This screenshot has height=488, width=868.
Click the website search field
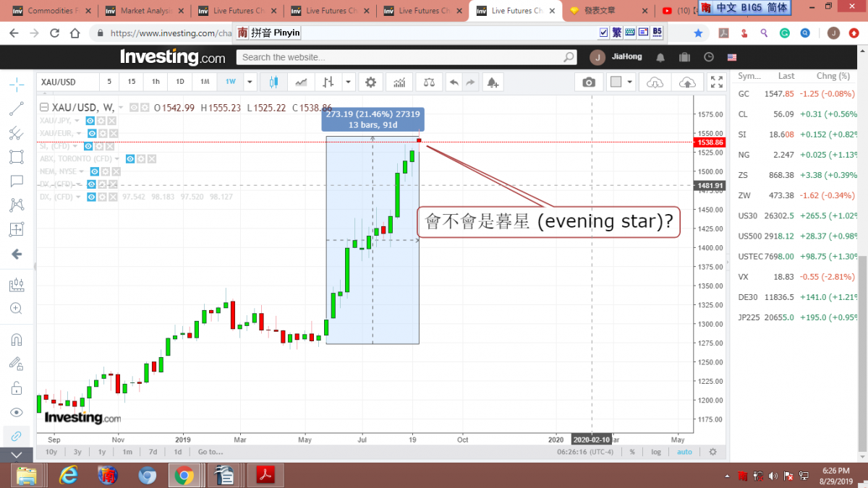[x=407, y=57]
